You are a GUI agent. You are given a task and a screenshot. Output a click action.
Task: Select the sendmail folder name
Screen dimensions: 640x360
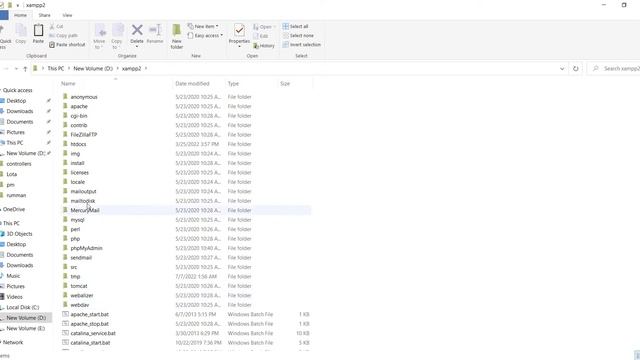click(81, 258)
